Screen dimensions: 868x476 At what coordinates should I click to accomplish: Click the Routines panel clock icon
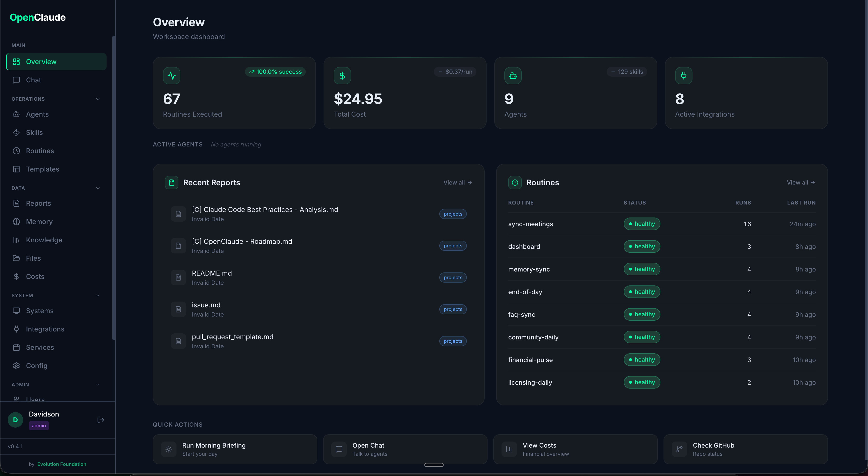515,182
